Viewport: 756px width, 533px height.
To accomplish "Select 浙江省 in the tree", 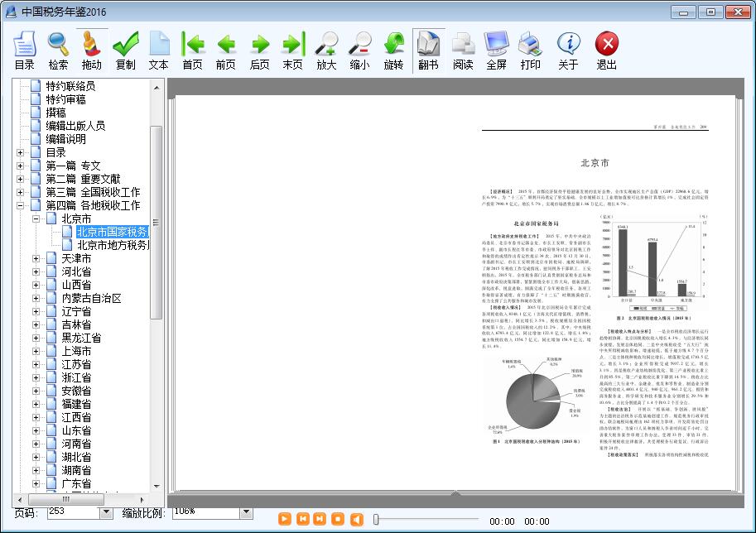I will pyautogui.click(x=76, y=378).
